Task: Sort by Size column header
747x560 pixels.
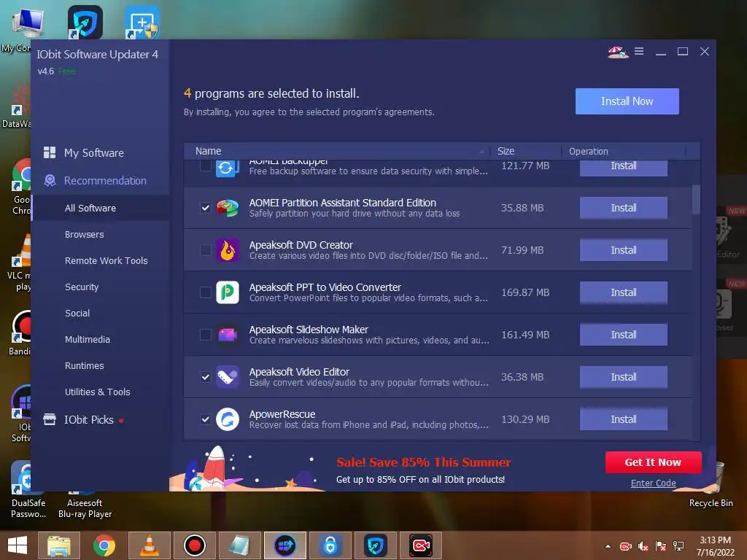Action: 525,151
